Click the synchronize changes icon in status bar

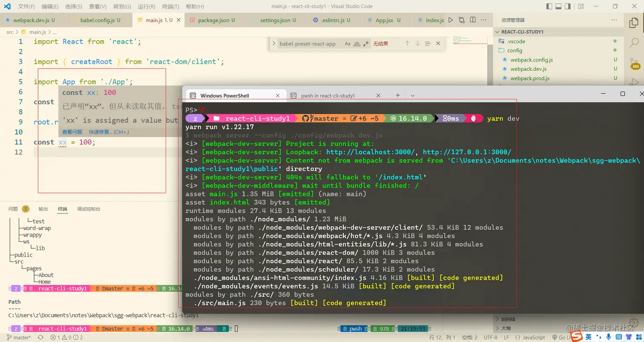tap(40, 337)
